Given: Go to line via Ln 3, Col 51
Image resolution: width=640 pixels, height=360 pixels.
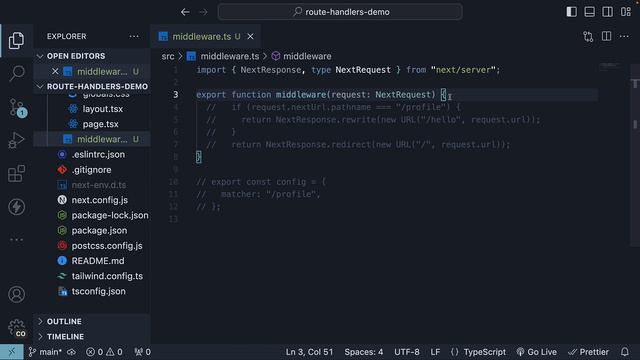Looking at the screenshot, I should [309, 352].
